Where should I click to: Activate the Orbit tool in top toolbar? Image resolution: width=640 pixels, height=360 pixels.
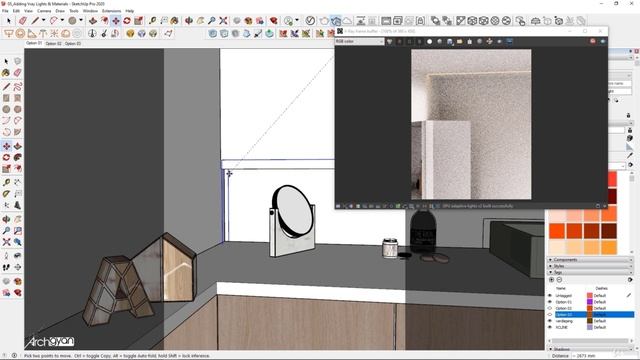click(189, 20)
